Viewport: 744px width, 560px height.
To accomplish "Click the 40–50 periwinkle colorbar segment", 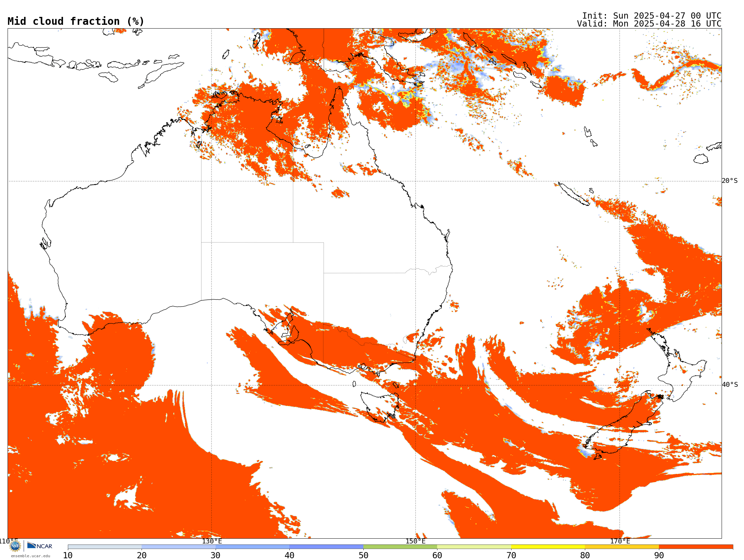I will pos(326,547).
